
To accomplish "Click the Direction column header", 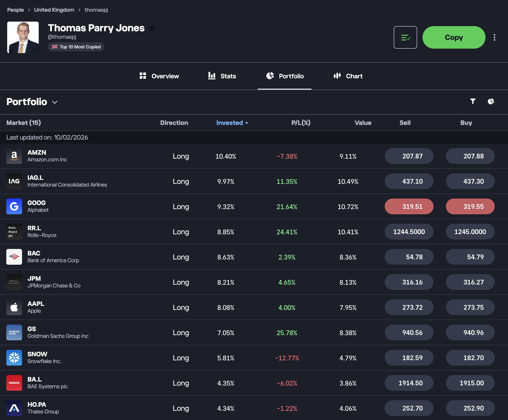I will [174, 123].
